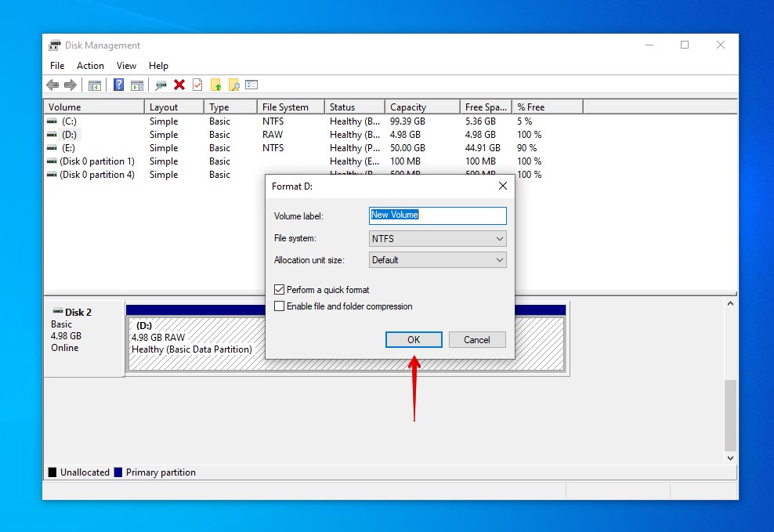Sort by the Type column header

[x=230, y=107]
